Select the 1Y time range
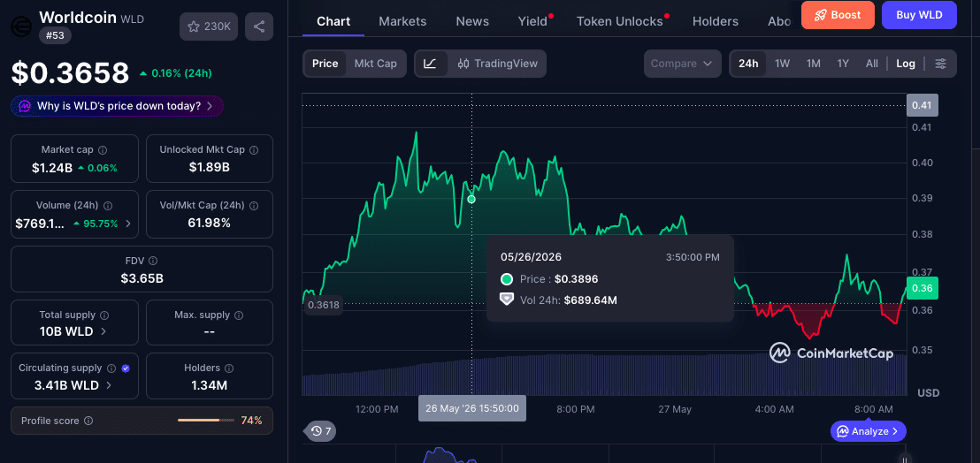The width and height of the screenshot is (980, 463). point(843,64)
